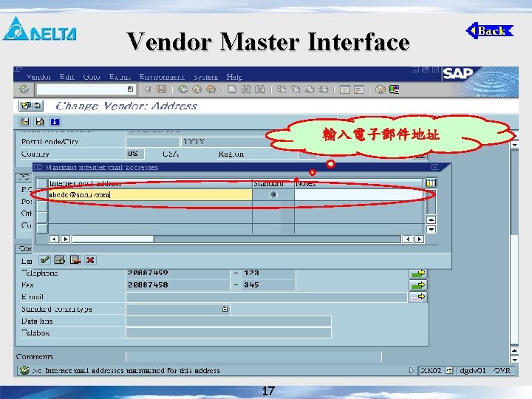Click the Telebox input field

click(x=228, y=332)
